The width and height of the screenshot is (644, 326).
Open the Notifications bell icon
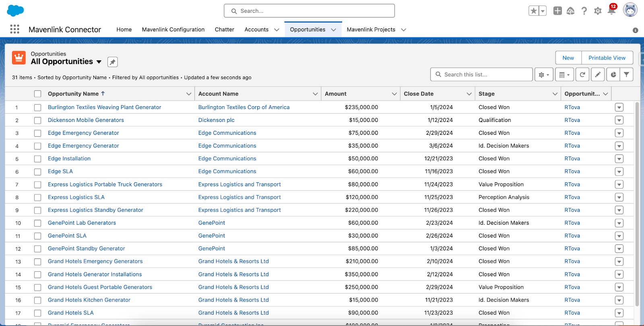click(611, 11)
